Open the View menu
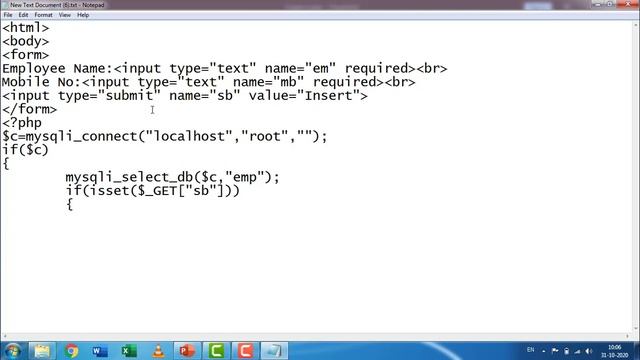 (x=64, y=15)
